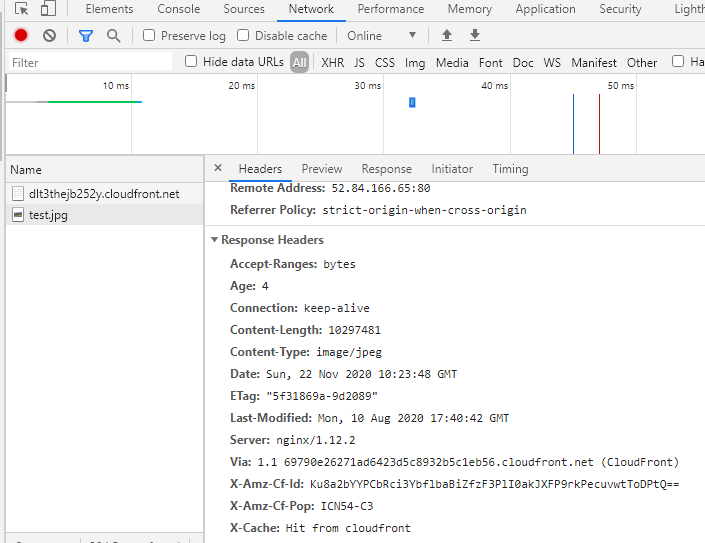Filter requests by Other

coord(642,62)
